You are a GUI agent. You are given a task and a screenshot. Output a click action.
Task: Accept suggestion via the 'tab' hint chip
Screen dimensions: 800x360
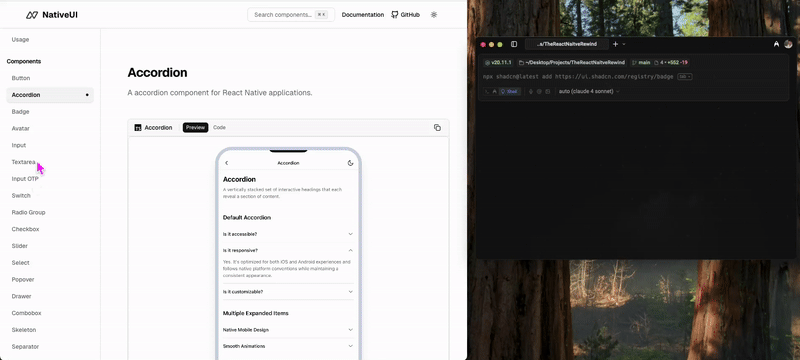(x=685, y=76)
